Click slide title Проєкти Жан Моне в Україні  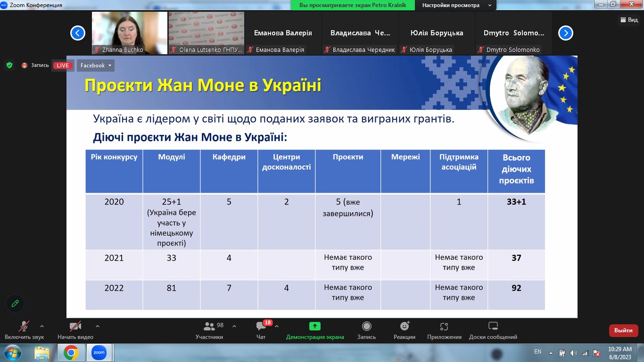click(x=203, y=86)
